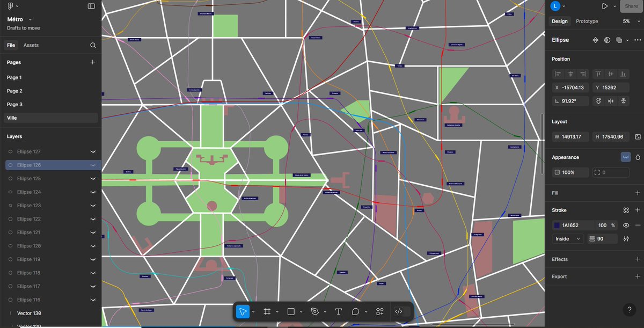Switch to the Assets tab

31,46
